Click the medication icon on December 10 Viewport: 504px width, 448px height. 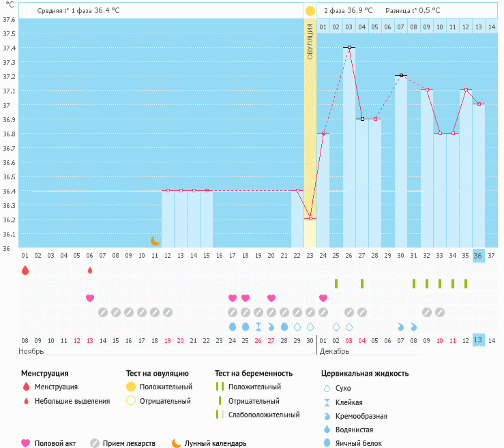(x=440, y=312)
